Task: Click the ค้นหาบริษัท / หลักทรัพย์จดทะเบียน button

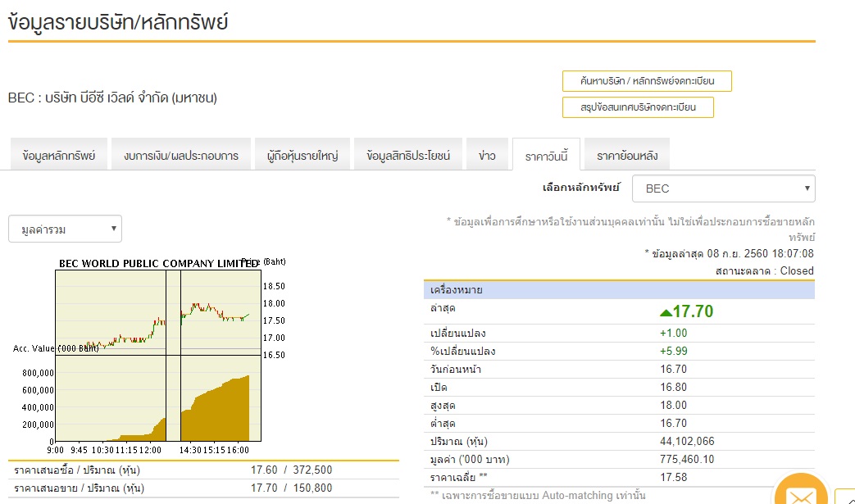Action: pyautogui.click(x=648, y=81)
